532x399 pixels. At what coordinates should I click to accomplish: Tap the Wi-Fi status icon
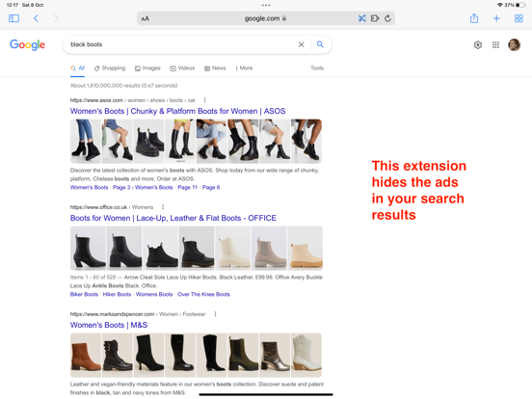click(500, 5)
